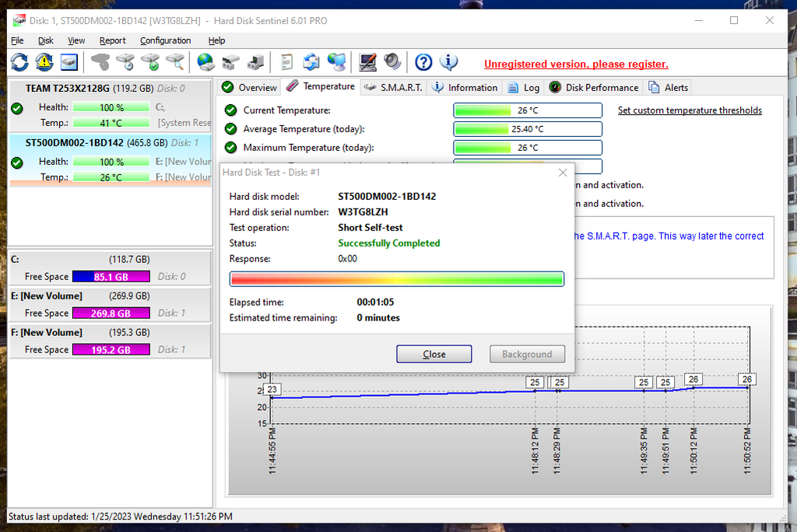Open the Alerts tab
The width and height of the screenshot is (797, 532).
669,87
